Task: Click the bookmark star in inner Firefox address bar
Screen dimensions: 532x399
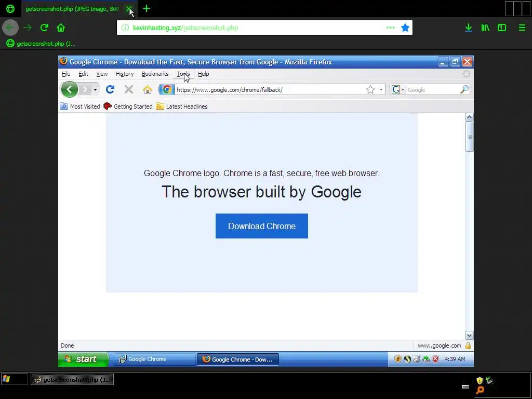Action: click(x=370, y=89)
